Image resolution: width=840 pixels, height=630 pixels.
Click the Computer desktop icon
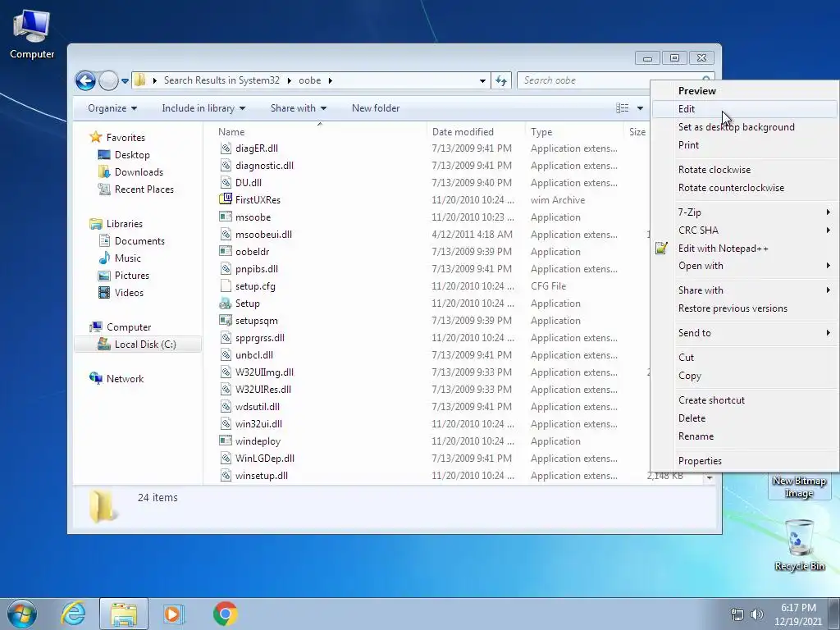(x=32, y=34)
